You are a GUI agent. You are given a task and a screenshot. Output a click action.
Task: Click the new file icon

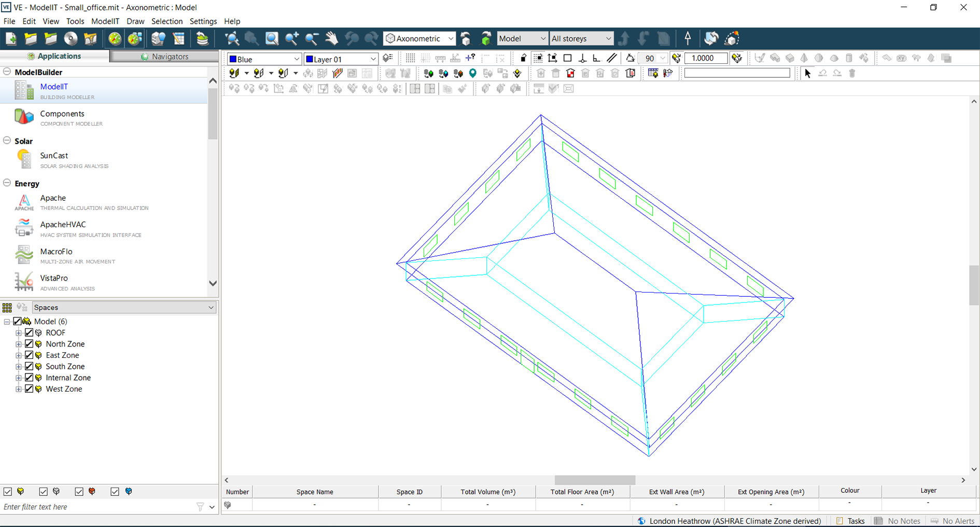(x=11, y=38)
